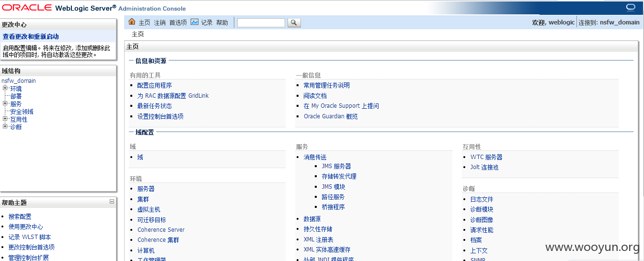Open 为 RAC 数据源配置 GridLink link
The height and width of the screenshot is (261, 644).
tap(172, 96)
